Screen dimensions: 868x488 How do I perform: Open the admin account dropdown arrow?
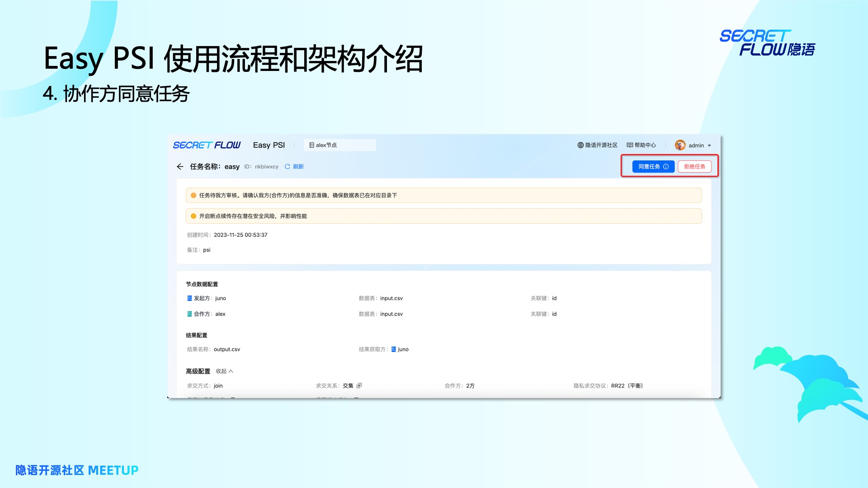tap(709, 145)
